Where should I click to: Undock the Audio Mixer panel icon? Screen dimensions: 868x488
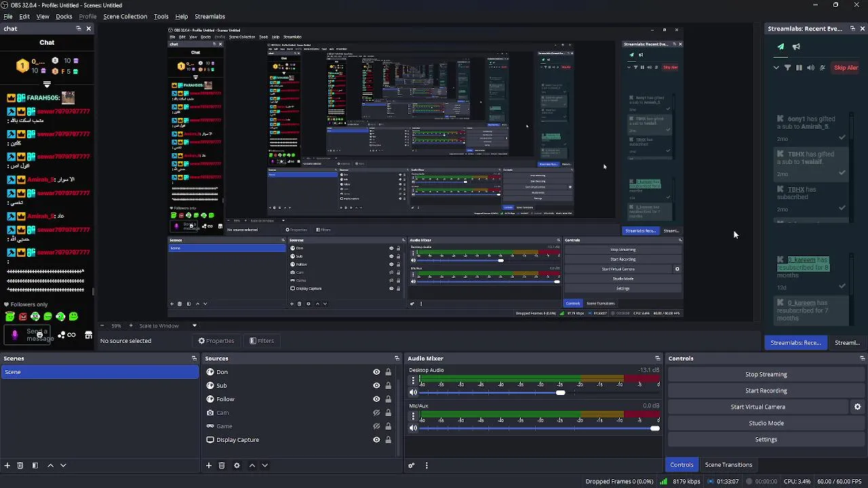[657, 359]
